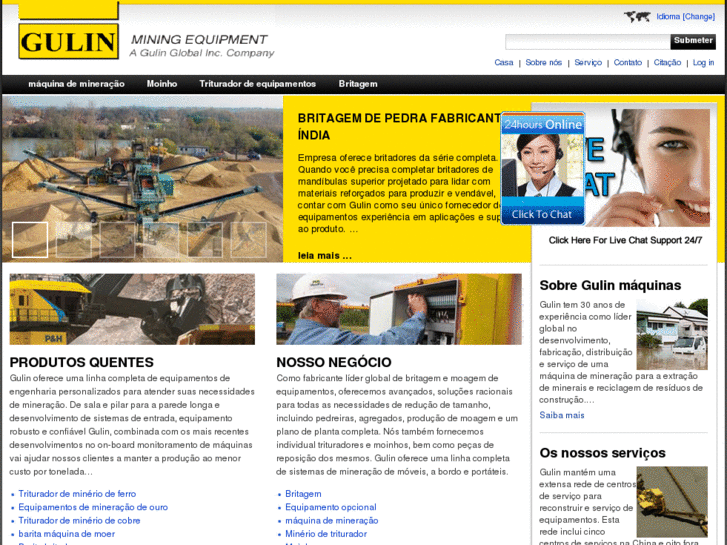Click the flooded house photo in sidebar
Viewport: 727px width, 545px height.
(672, 334)
